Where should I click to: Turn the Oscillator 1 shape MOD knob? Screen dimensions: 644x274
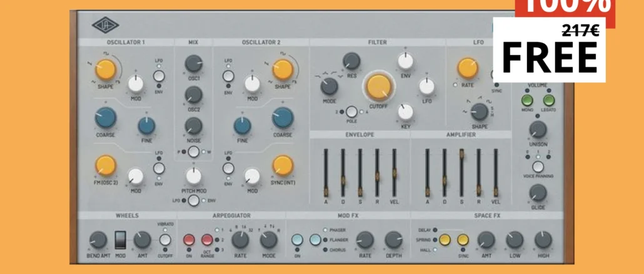pos(136,84)
